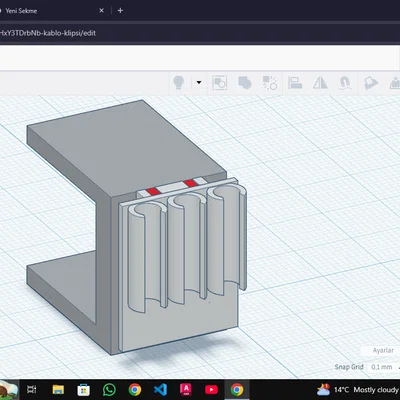Screen dimensions: 400x400
Task: Switch to the active Chrome window in taskbar
Action: tap(237, 389)
